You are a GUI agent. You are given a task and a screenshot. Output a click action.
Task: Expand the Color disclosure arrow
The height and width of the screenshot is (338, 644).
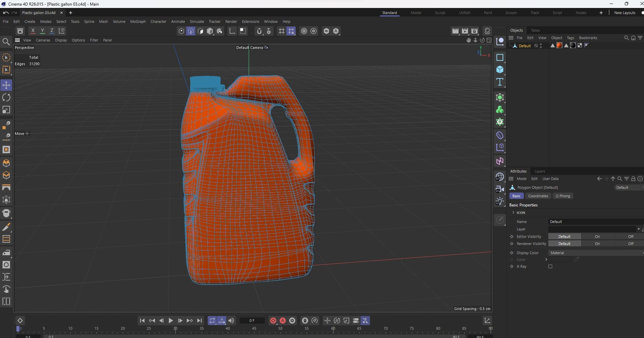coord(546,260)
